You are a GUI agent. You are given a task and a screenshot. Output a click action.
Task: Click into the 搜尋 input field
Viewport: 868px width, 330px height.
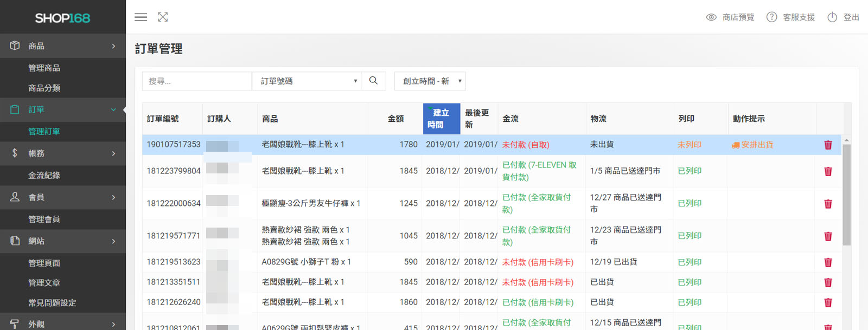click(x=197, y=81)
